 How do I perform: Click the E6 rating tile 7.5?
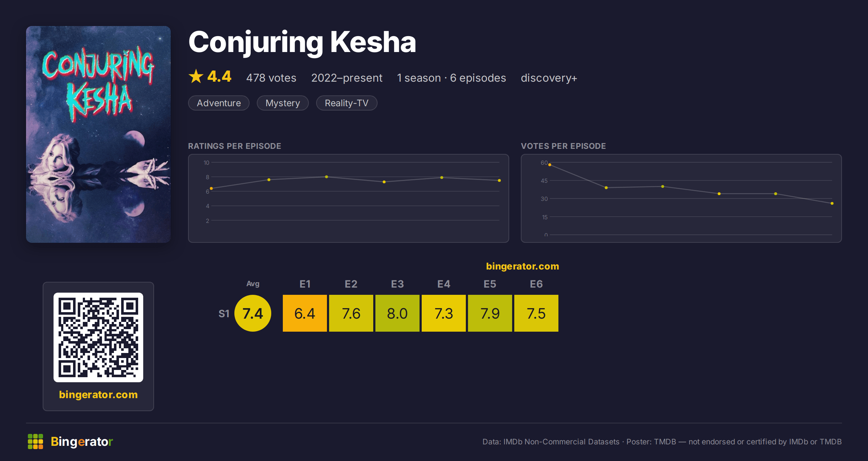536,313
